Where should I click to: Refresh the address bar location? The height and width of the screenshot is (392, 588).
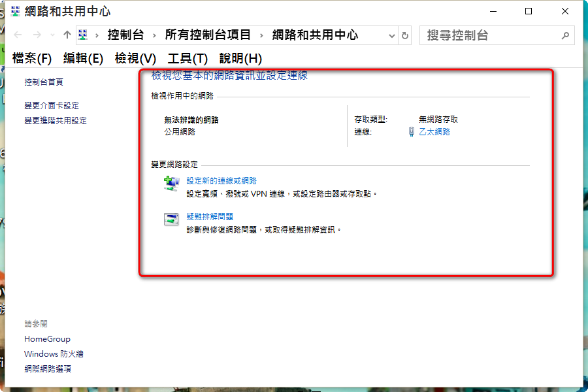406,36
